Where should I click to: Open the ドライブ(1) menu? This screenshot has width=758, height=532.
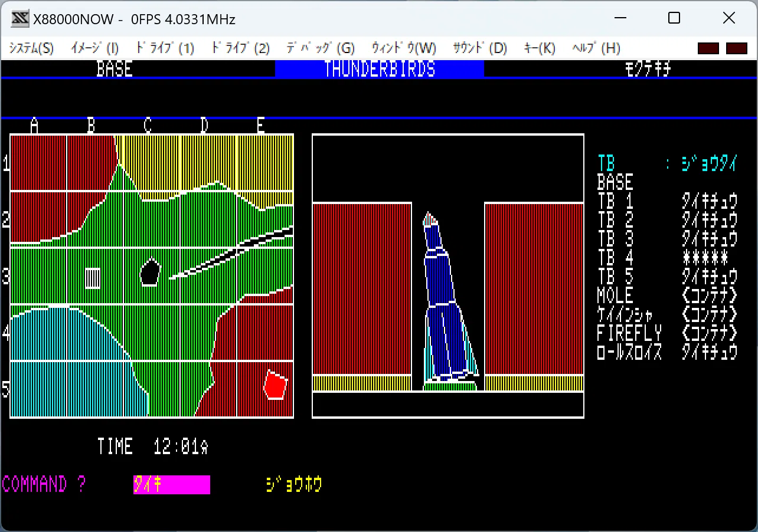(165, 48)
